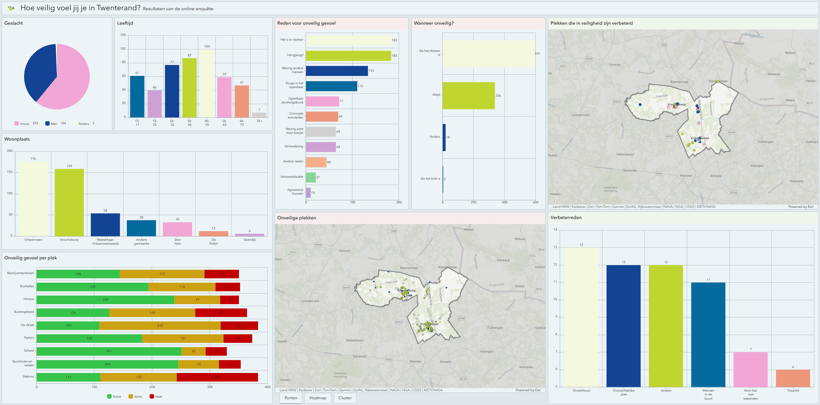Select the Toezicht bar in Verbeterreden
The height and width of the screenshot is (405, 820).
point(792,378)
